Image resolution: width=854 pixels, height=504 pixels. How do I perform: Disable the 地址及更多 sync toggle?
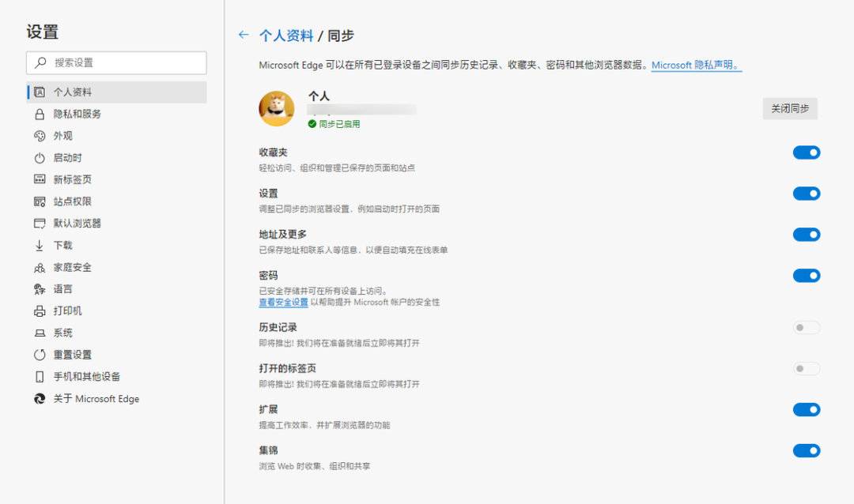[807, 235]
